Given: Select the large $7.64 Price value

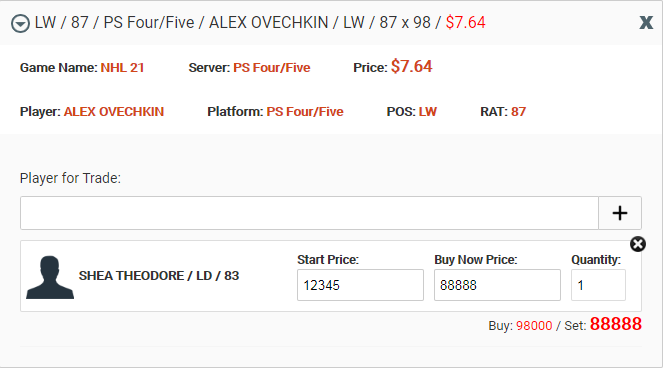Looking at the screenshot, I should [411, 66].
